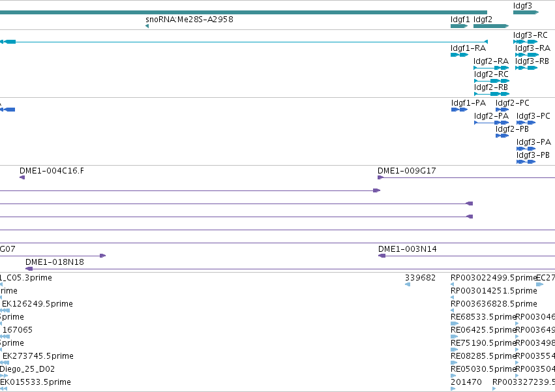Select the Idgf2-PA protein feature
Screen dimensions: 555x392
pyautogui.click(x=492, y=123)
